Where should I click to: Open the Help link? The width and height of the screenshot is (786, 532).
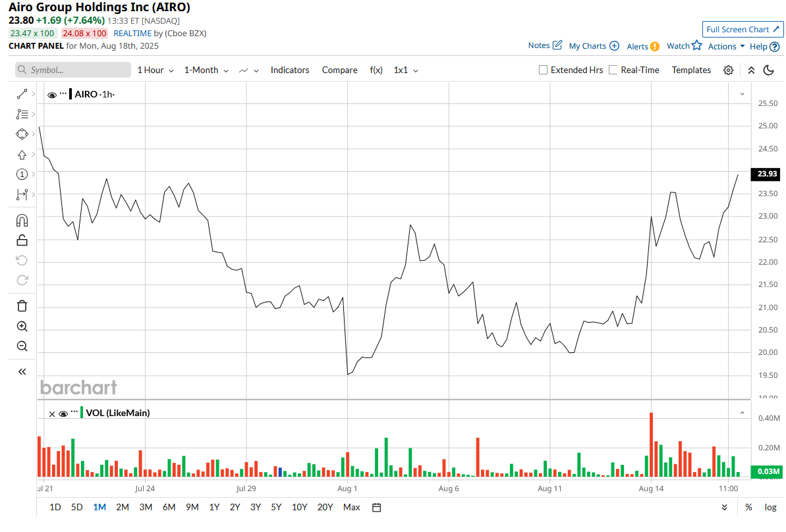[x=764, y=46]
